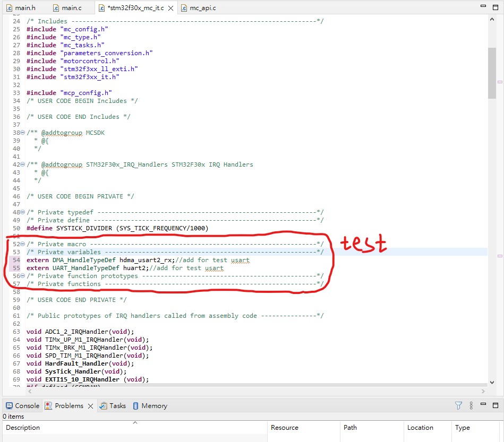Close the stm32f30x_mc_it.c tab
Viewport: 504px width, 442px height.
pos(170,7)
